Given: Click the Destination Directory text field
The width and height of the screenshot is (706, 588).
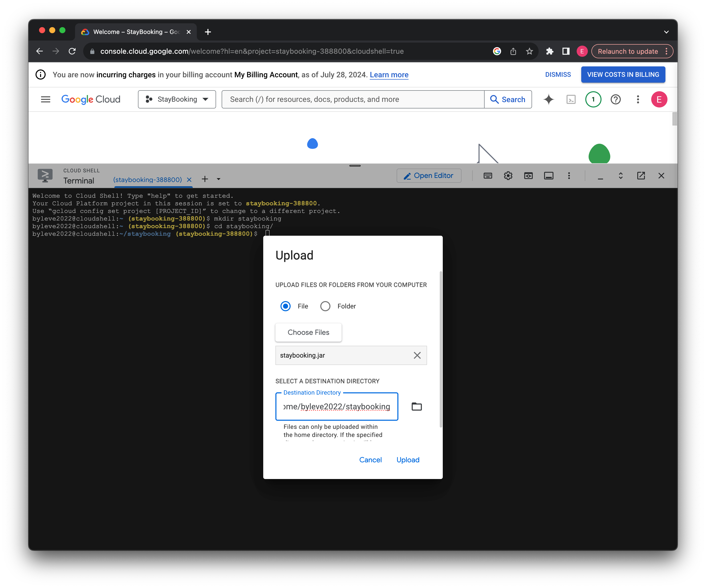Looking at the screenshot, I should tap(337, 407).
